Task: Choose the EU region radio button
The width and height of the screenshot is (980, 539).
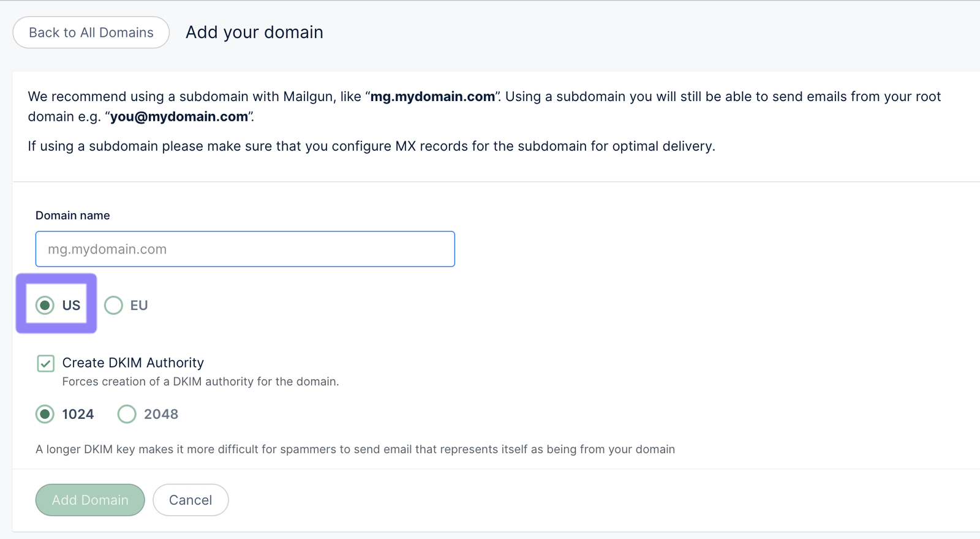Action: (x=113, y=305)
